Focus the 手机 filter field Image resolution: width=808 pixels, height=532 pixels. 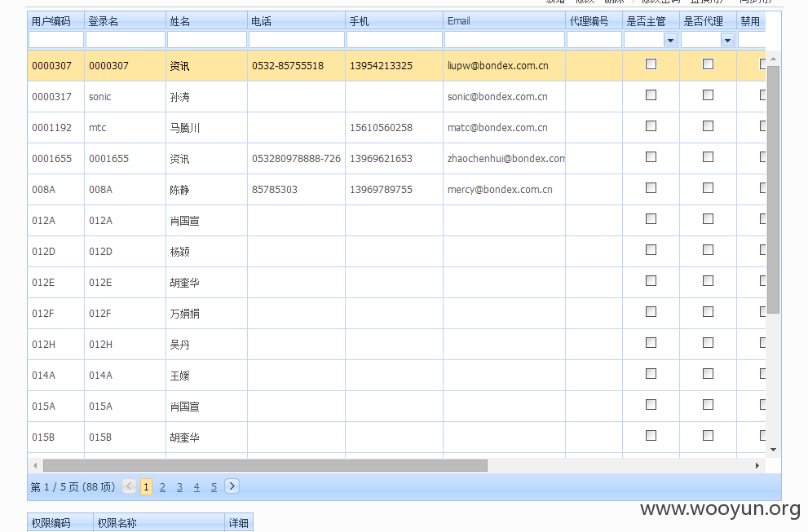pyautogui.click(x=394, y=40)
